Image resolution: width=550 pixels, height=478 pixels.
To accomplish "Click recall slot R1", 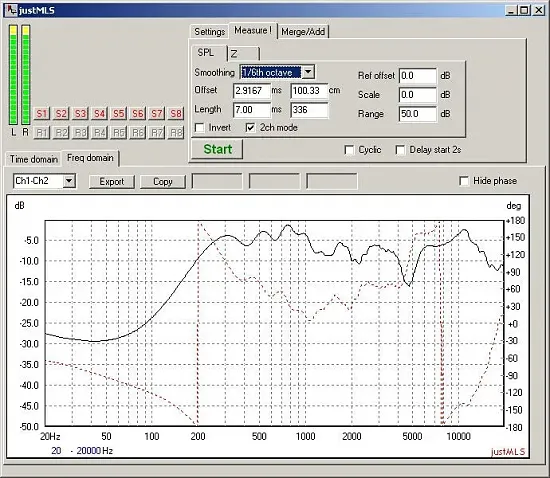I will point(42,133).
